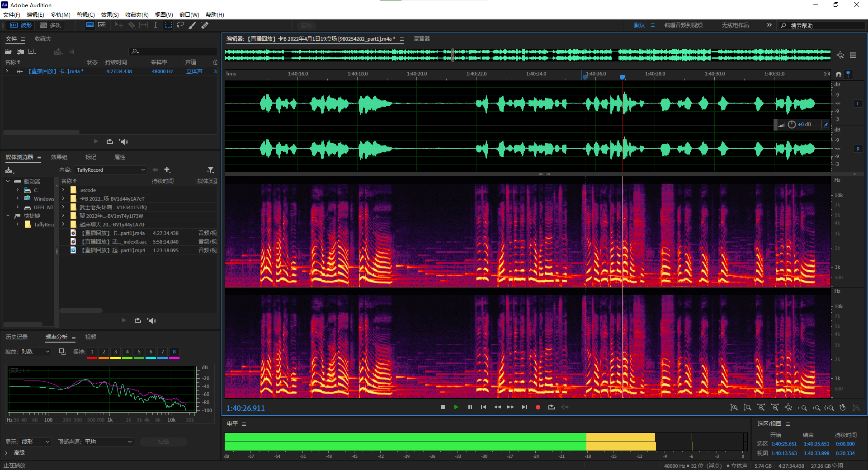Select the Lasso Selection tool
868x470 pixels.
point(180,25)
